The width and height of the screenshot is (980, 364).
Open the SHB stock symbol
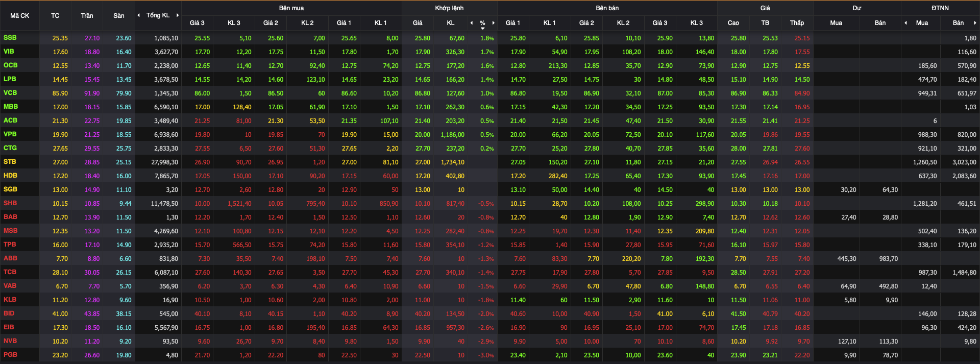pos(10,203)
